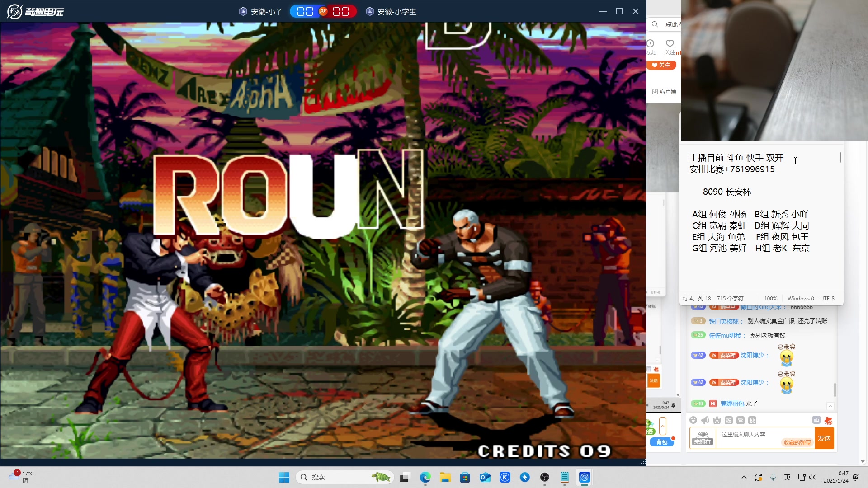This screenshot has height=488, width=868.
Task: Click the scroll-to-top arrow in chat list
Action: (x=830, y=406)
